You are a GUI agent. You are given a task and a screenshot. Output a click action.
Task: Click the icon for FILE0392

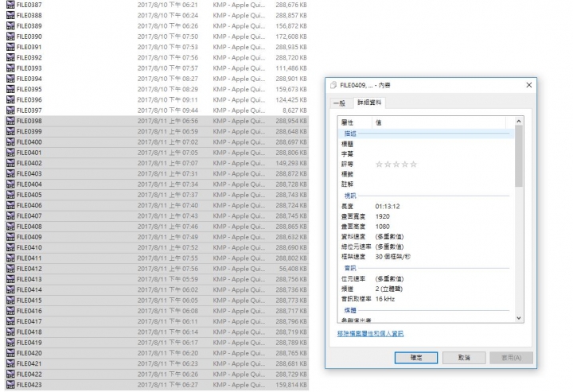point(10,58)
